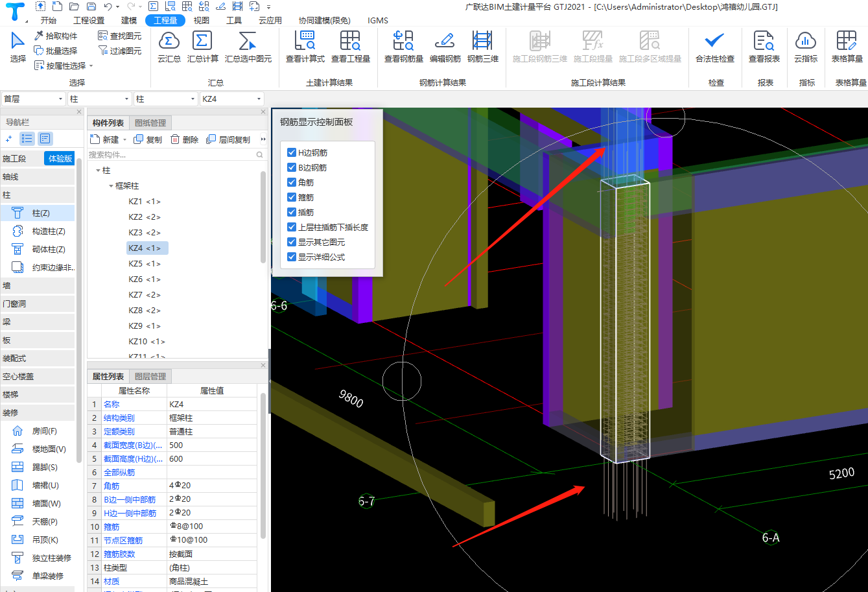Image resolution: width=868 pixels, height=592 pixels.
Task: Click the component list vertical scrollbar
Action: [263, 217]
